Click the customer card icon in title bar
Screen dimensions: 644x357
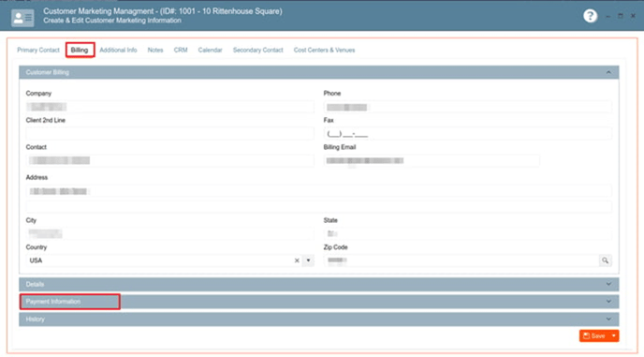(22, 18)
